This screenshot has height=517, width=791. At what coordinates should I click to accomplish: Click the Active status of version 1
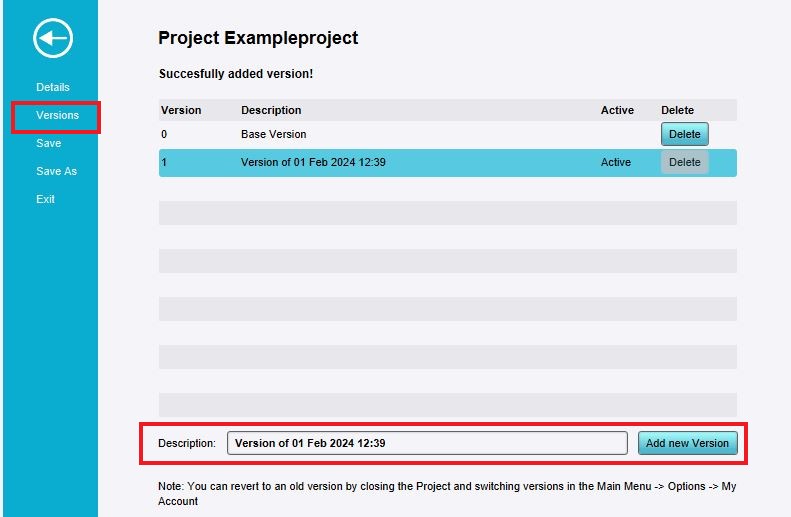point(616,162)
